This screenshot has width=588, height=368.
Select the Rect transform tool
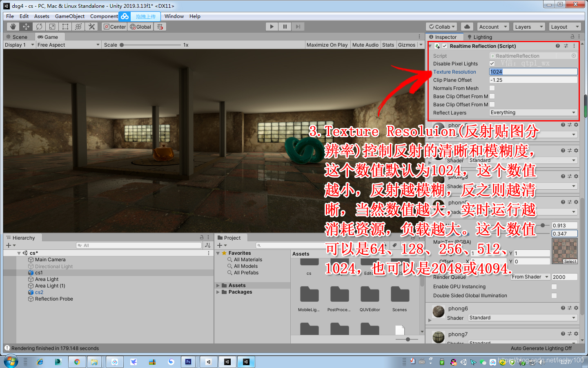click(65, 27)
